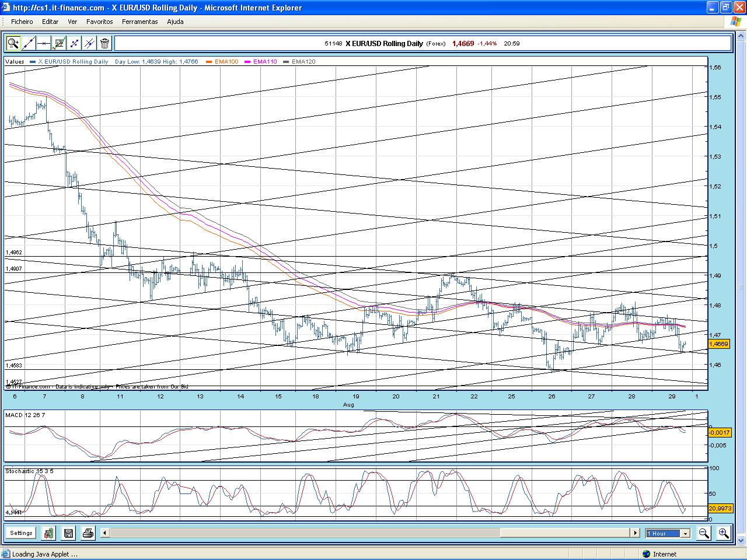
Task: Open the Favoritos menu
Action: click(100, 22)
